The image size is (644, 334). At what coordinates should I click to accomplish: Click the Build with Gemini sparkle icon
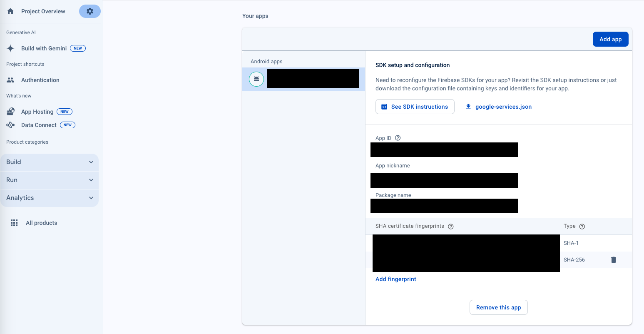pyautogui.click(x=10, y=48)
